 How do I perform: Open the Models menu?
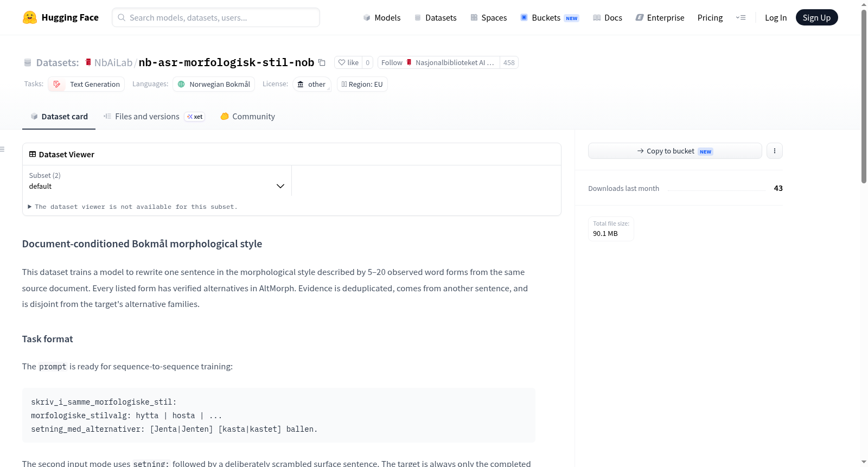pos(382,17)
